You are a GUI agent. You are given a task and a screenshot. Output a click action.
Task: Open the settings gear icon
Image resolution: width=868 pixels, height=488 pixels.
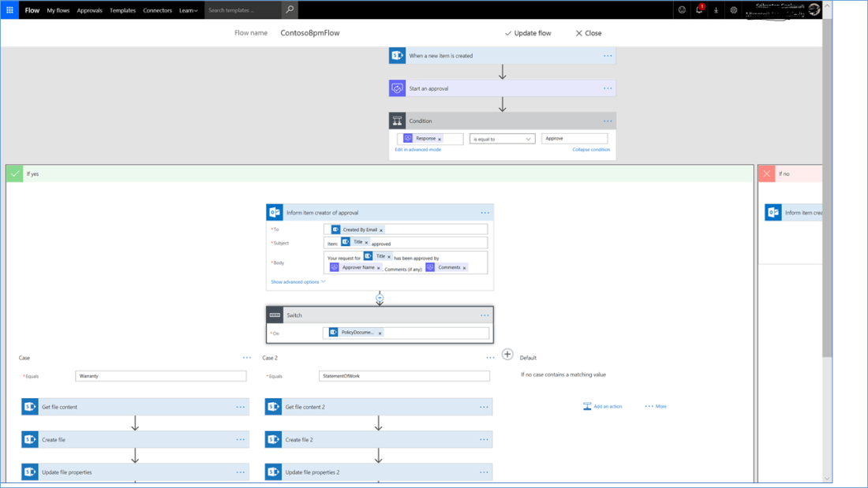pos(733,10)
